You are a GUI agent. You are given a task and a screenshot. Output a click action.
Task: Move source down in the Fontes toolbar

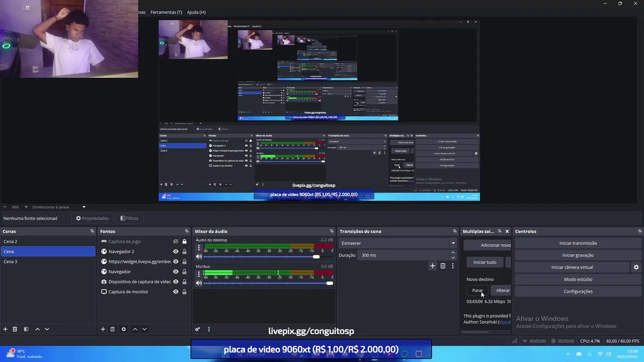(144, 329)
